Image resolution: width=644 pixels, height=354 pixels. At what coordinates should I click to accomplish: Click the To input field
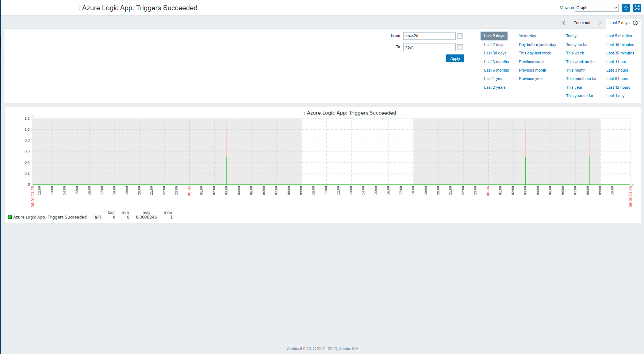point(429,47)
